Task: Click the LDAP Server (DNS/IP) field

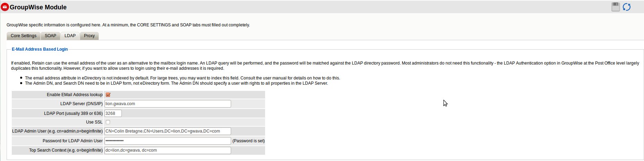Action: pyautogui.click(x=168, y=104)
